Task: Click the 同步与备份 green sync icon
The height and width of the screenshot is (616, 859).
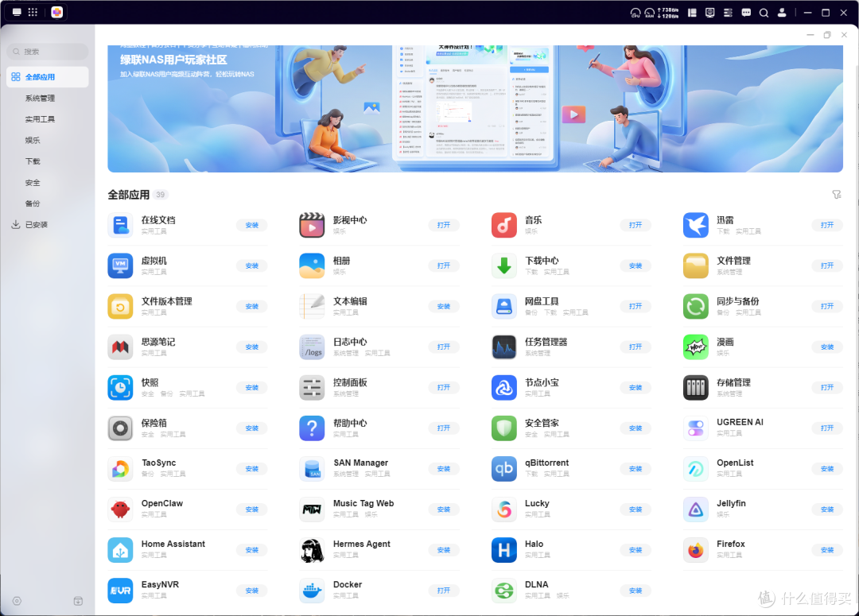Action: coord(696,307)
